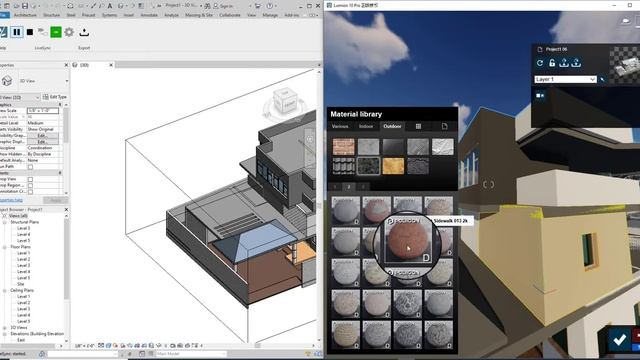Click Edit for Graphic Display Options
The height and width of the screenshot is (360, 640).
42,142
